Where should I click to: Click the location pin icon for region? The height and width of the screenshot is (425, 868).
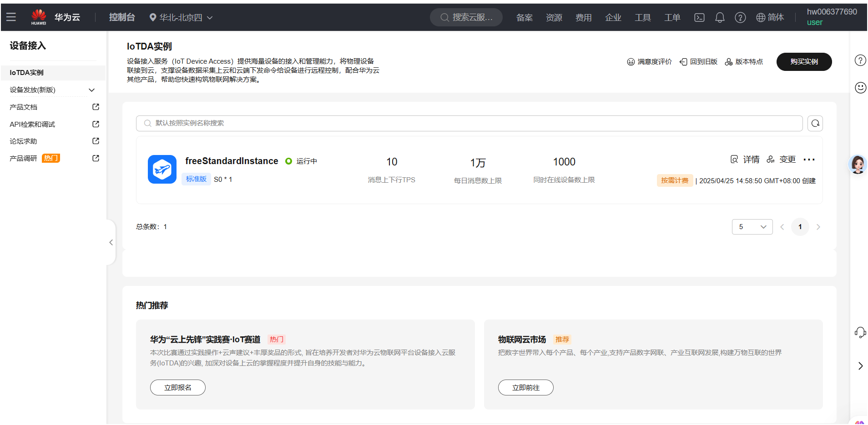pos(153,17)
